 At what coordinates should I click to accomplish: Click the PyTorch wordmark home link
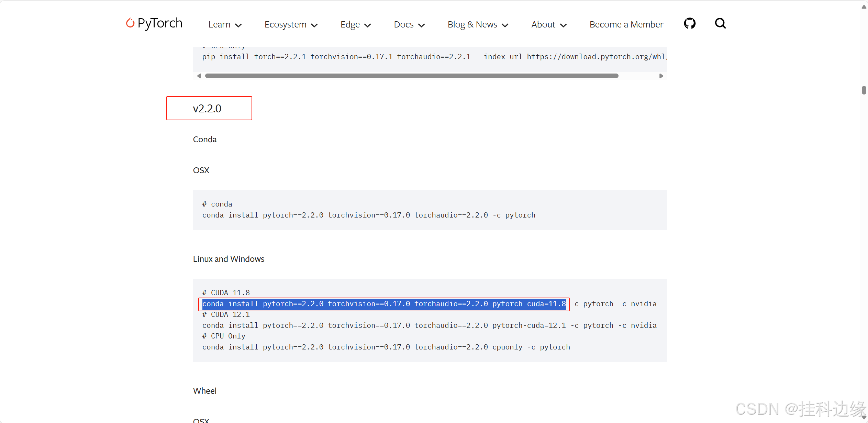[x=160, y=23]
